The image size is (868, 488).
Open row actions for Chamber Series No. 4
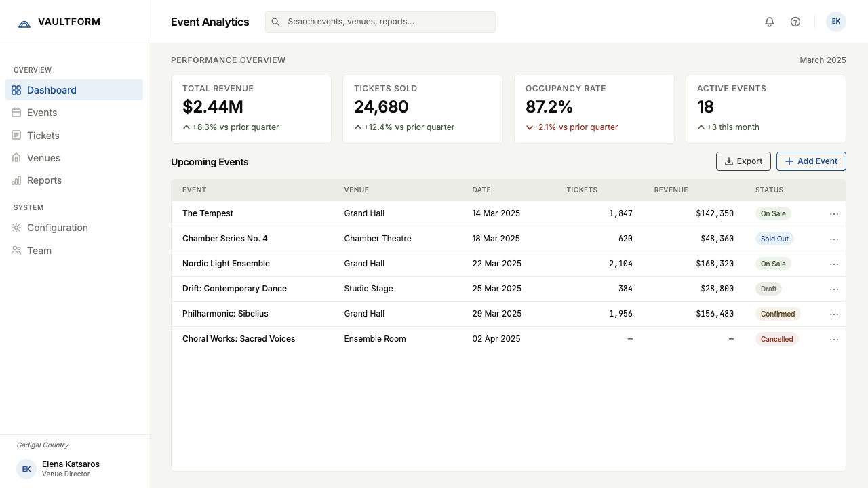(x=834, y=239)
